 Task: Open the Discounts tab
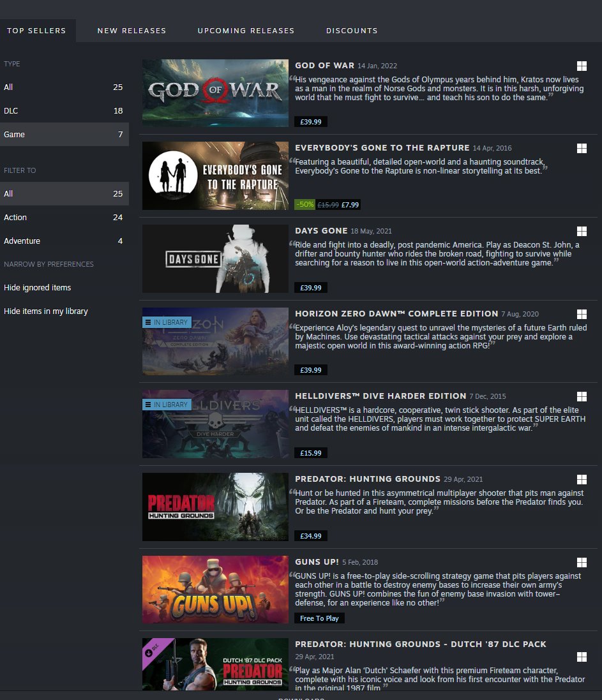coord(352,30)
